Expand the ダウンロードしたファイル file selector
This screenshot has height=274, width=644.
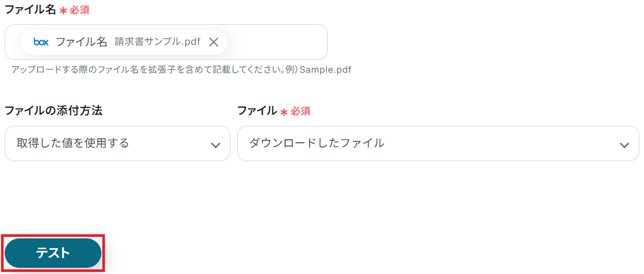point(437,143)
